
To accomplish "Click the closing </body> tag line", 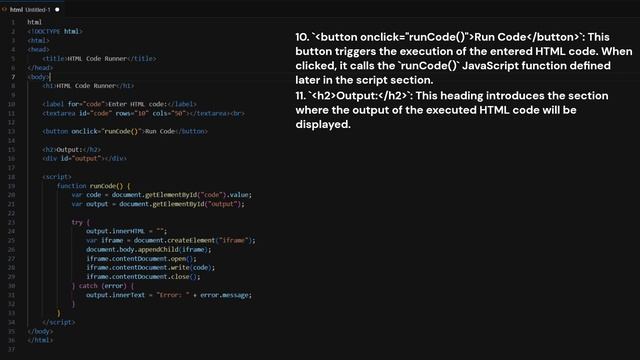I will (x=40, y=331).
